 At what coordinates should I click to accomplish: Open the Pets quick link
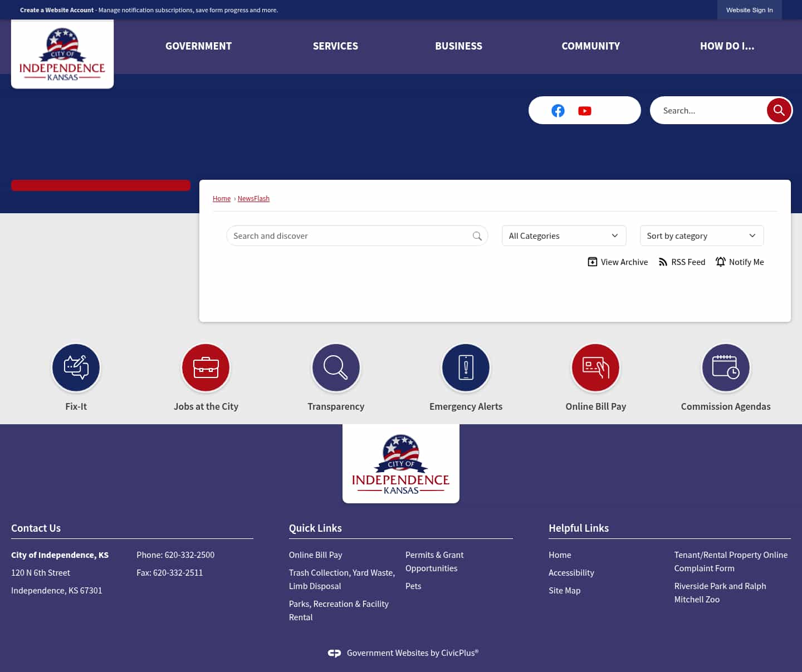(413, 586)
